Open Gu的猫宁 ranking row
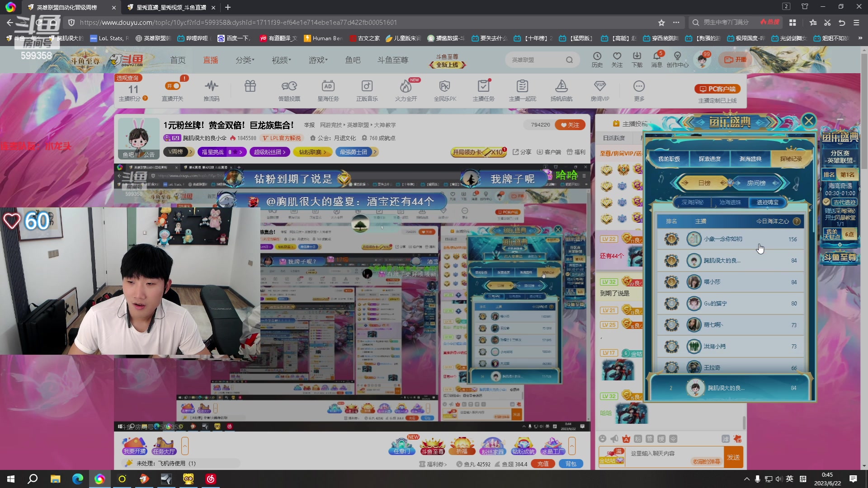Image resolution: width=868 pixels, height=488 pixels. [731, 303]
